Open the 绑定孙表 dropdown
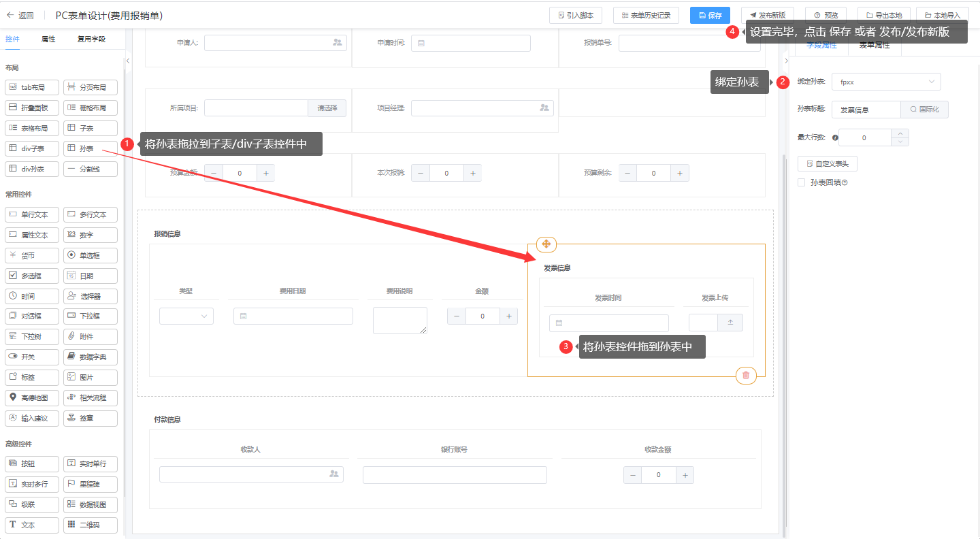This screenshot has width=980, height=539. (x=886, y=82)
